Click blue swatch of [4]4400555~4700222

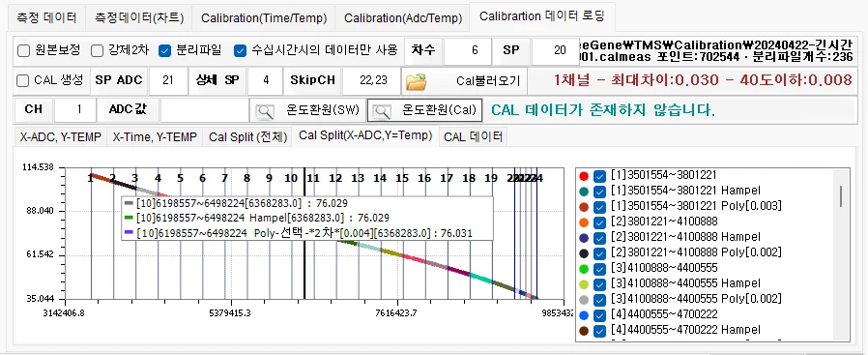click(x=583, y=315)
